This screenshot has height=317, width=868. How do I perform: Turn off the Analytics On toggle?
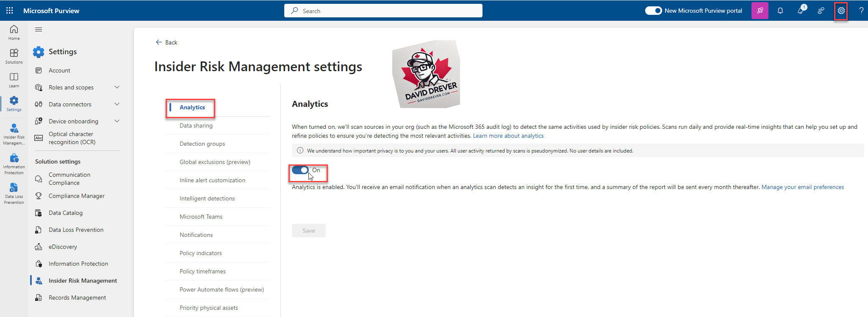point(300,170)
